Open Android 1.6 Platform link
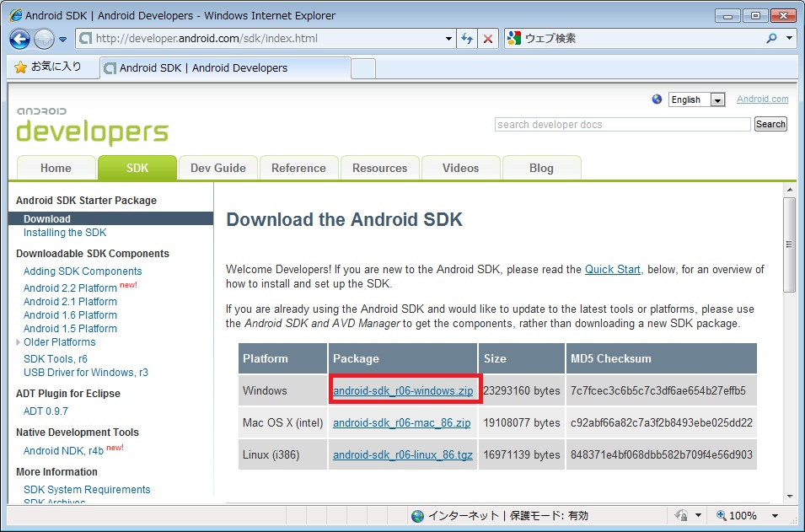Image resolution: width=805 pixels, height=532 pixels. pyautogui.click(x=70, y=314)
